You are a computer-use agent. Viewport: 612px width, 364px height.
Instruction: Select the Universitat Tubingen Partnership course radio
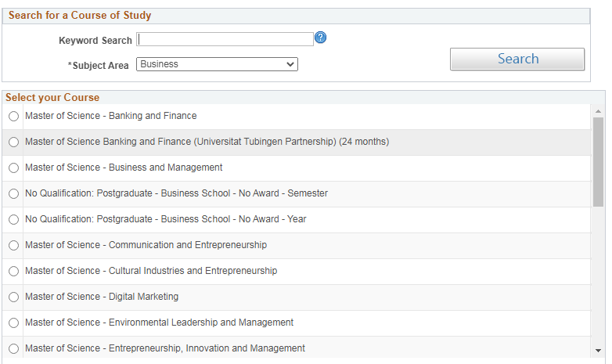tap(13, 142)
